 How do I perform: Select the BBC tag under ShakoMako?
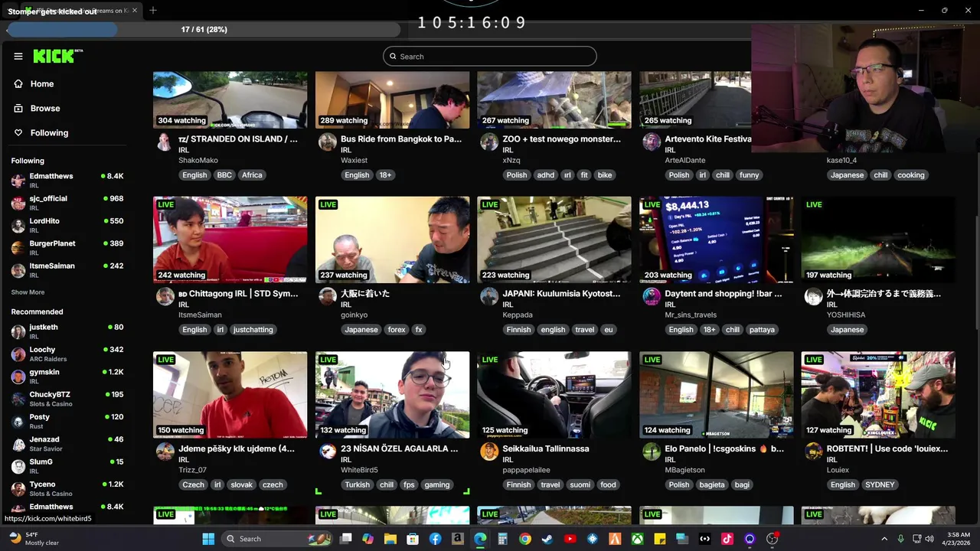pyautogui.click(x=224, y=175)
